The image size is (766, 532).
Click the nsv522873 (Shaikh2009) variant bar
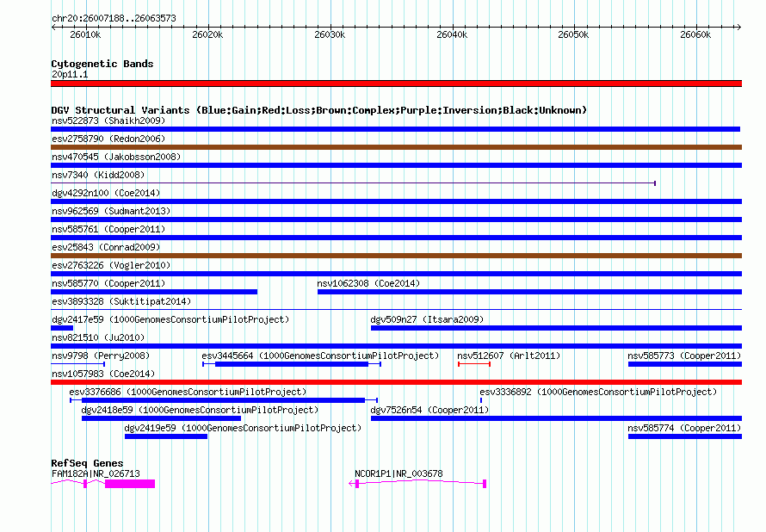[395, 129]
